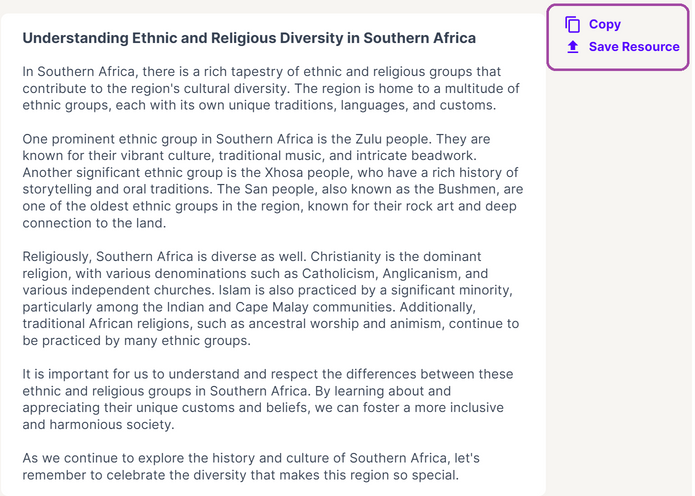Screen dimensions: 695x496
Task: Click the paragraph starting Religiously, Southern Africa
Action: (271, 298)
